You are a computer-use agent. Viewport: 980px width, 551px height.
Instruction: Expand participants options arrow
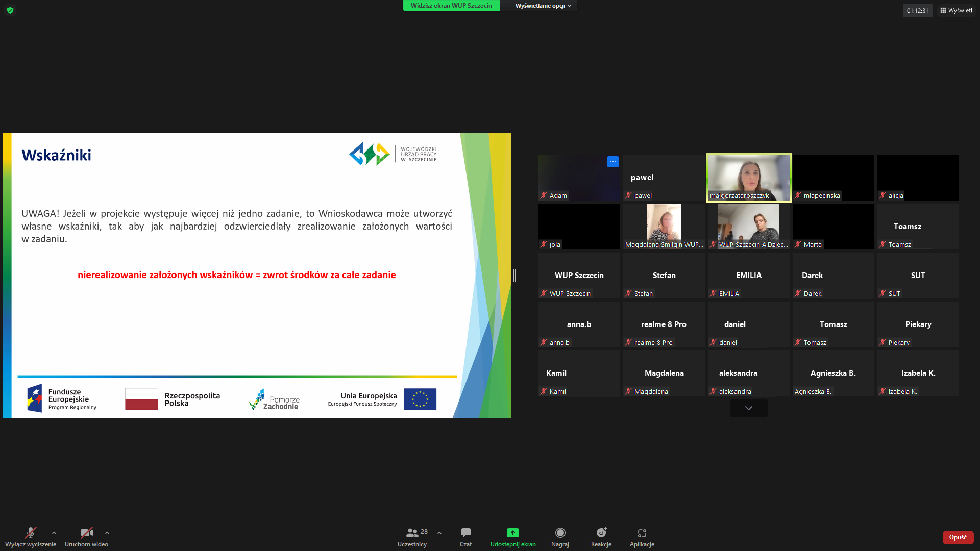click(x=439, y=533)
